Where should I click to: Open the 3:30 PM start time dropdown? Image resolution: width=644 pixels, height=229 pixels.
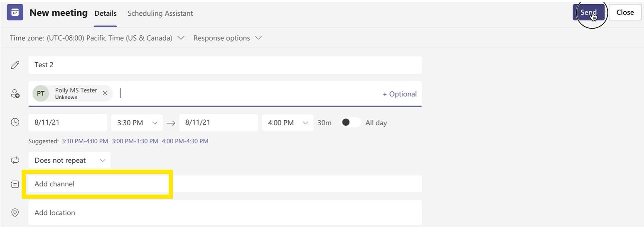coord(137,123)
